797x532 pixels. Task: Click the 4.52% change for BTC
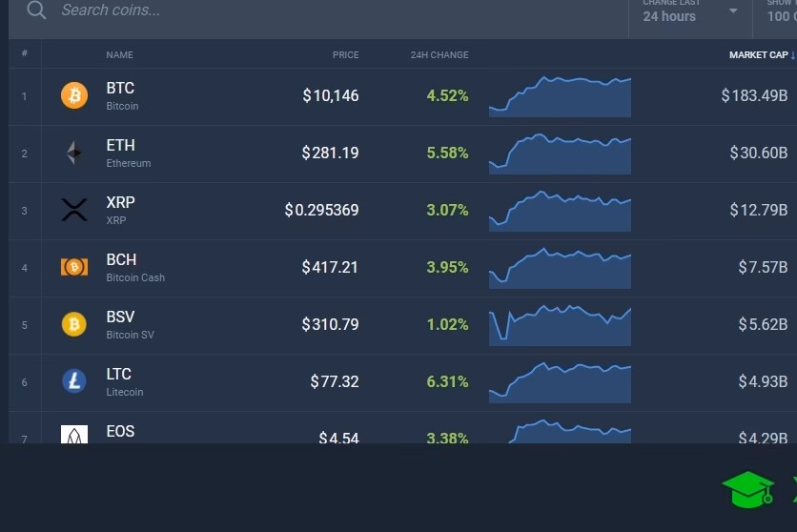pos(447,95)
